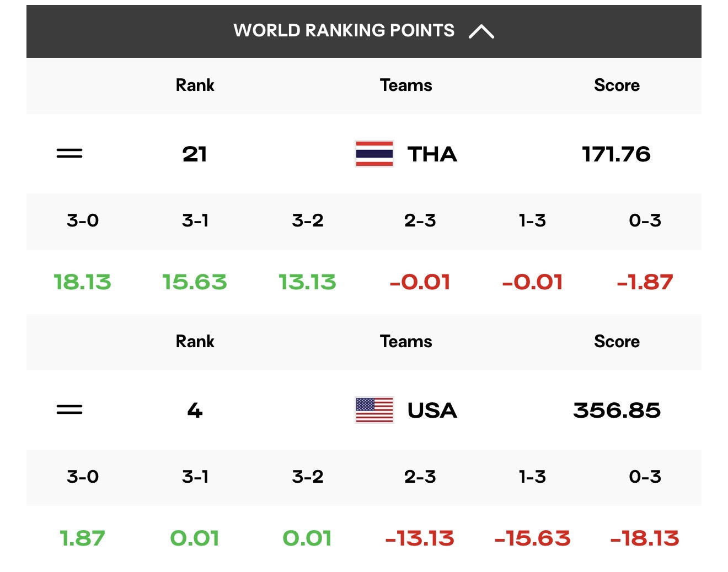The width and height of the screenshot is (728, 572).
Task: Click the rank-unchanged icon beside THA
Action: coord(69,154)
